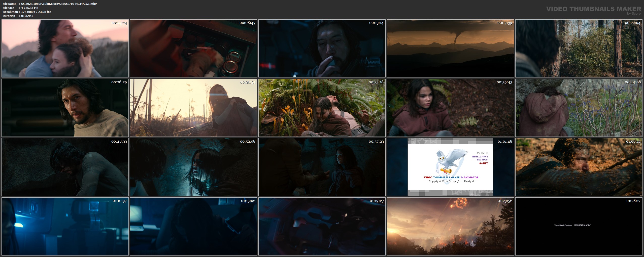The height and width of the screenshot is (257, 644).
Task: Select the thumbnail stamped 00:26:29
Action: click(x=65, y=108)
